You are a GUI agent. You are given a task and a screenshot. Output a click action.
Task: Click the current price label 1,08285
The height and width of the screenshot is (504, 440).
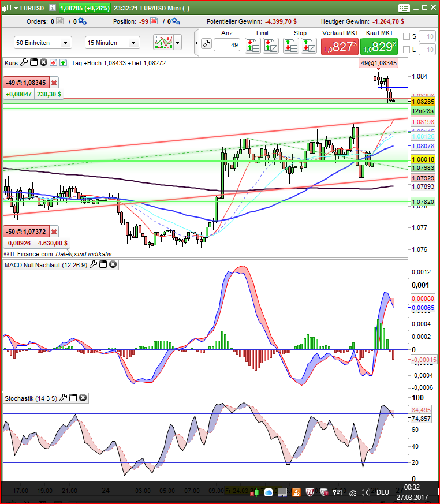423,102
